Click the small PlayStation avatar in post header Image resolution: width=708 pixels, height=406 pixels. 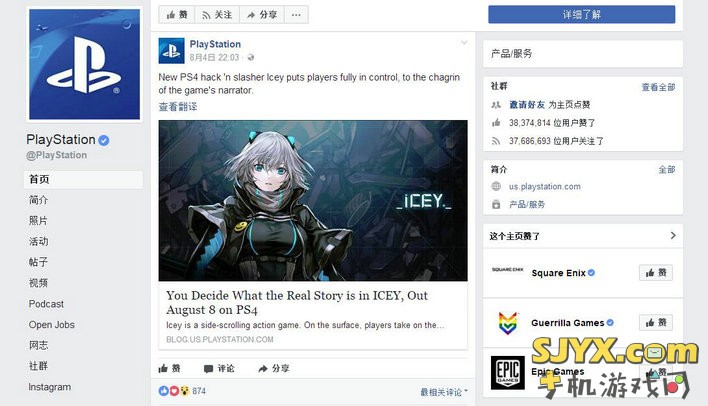[x=171, y=51]
